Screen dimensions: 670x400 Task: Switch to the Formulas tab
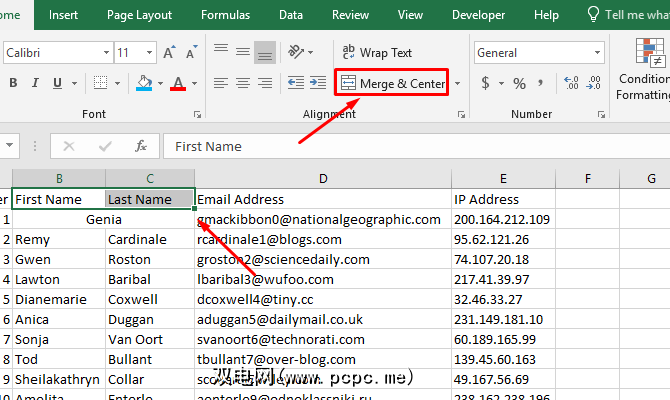pyautogui.click(x=225, y=15)
